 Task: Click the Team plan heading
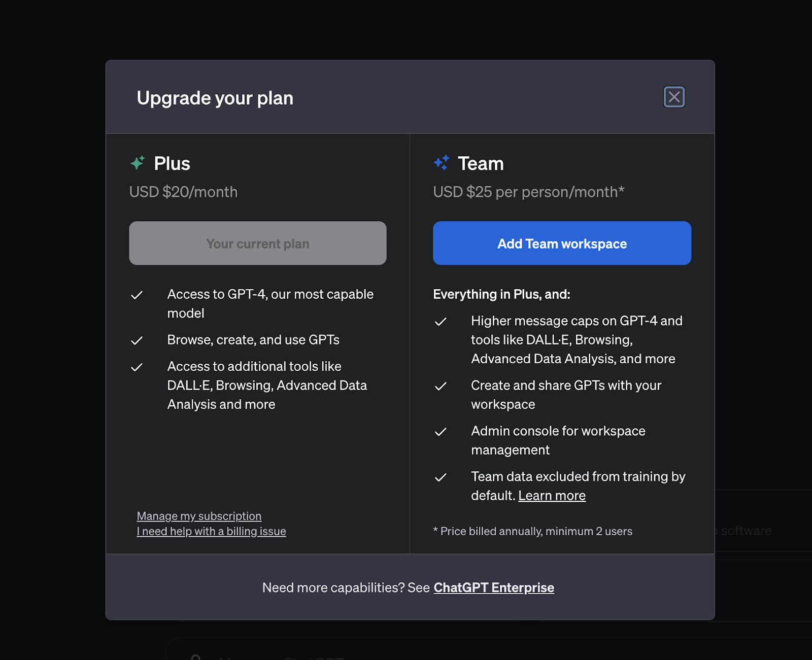click(x=481, y=163)
